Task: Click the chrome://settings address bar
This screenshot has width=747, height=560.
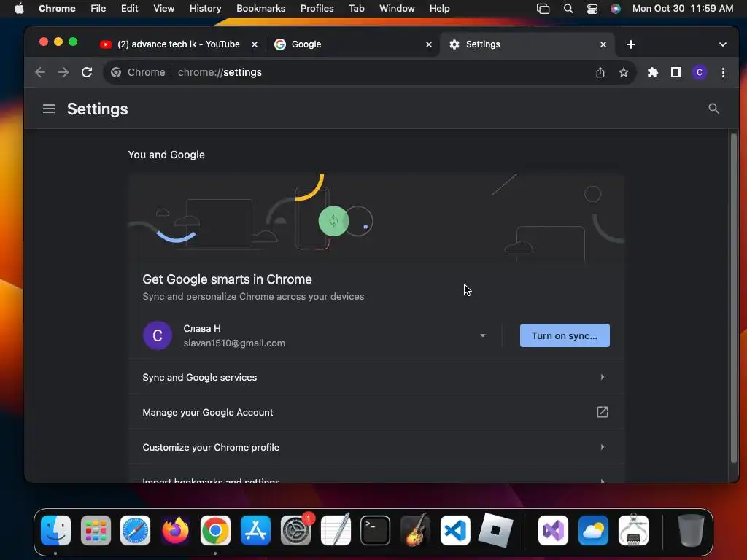Action: pyautogui.click(x=371, y=72)
